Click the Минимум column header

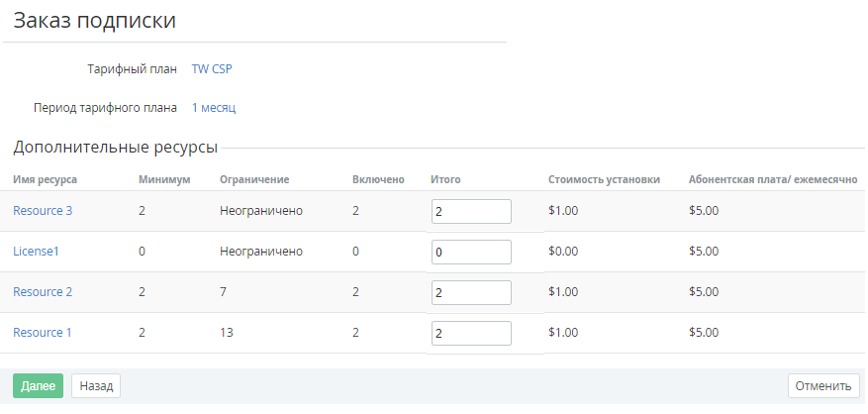coord(164,179)
